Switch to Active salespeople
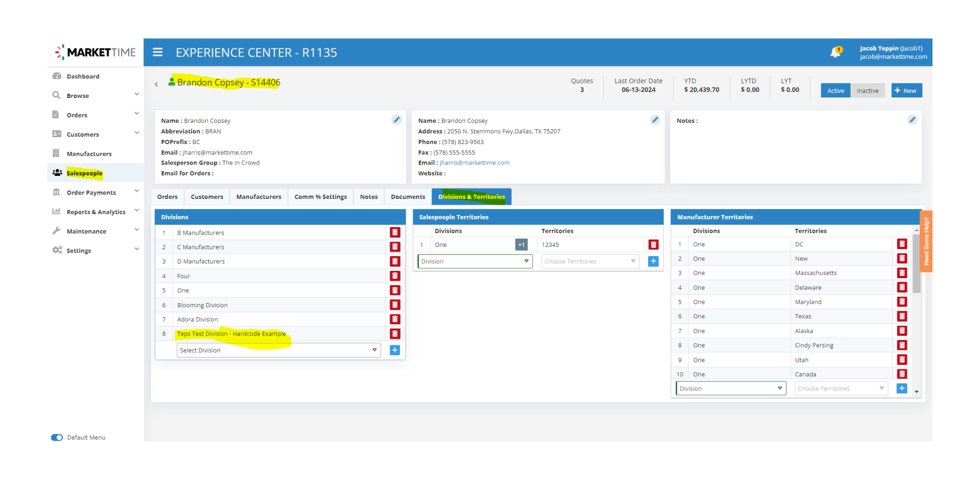 836,91
